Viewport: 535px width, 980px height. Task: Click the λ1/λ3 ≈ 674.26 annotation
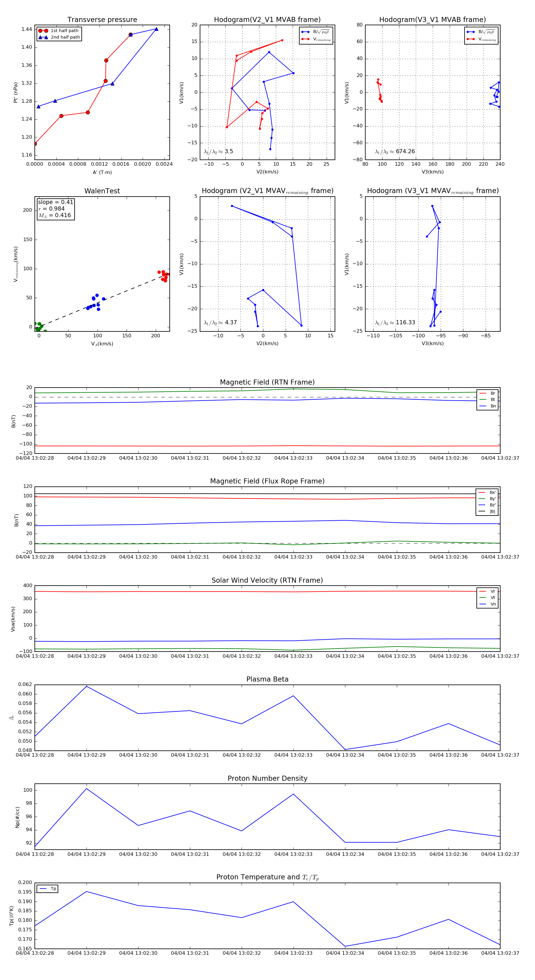[x=395, y=151]
